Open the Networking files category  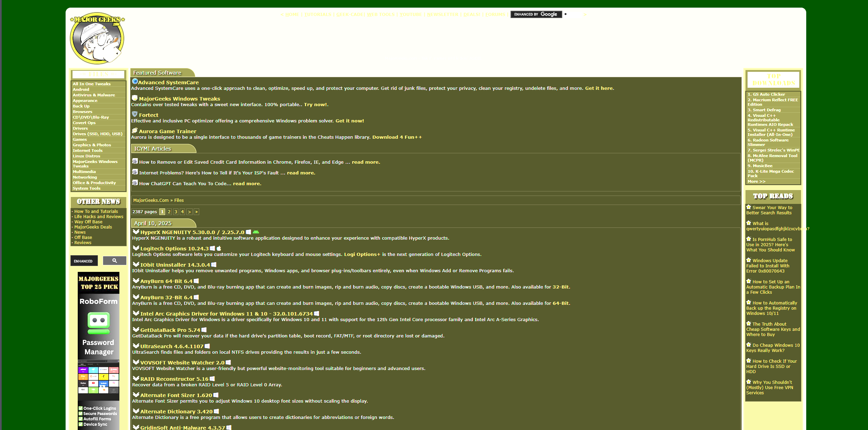85,177
